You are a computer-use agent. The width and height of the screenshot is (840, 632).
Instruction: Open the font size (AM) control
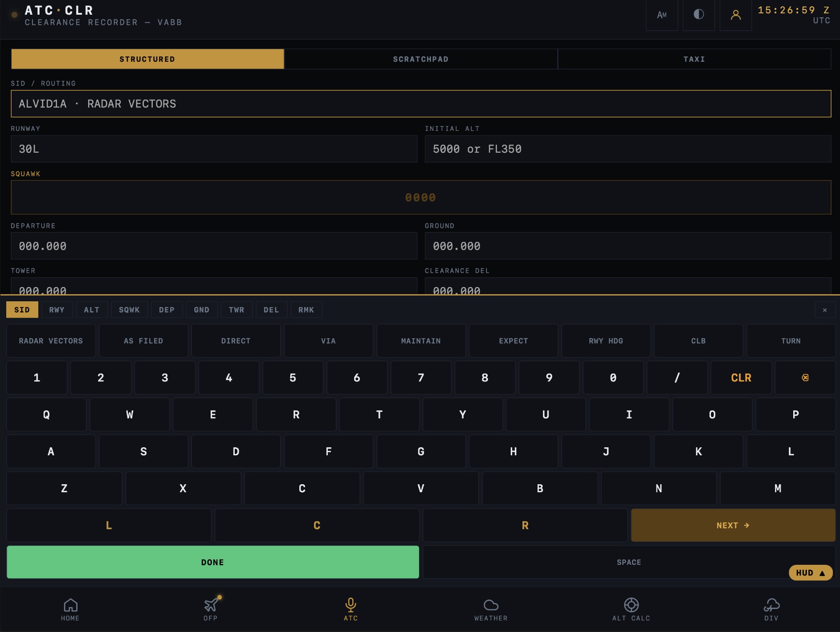(x=662, y=15)
